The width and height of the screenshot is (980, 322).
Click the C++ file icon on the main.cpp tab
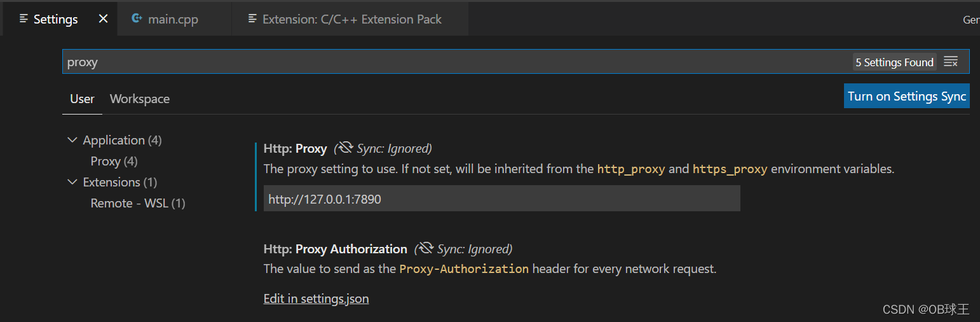pos(137,19)
